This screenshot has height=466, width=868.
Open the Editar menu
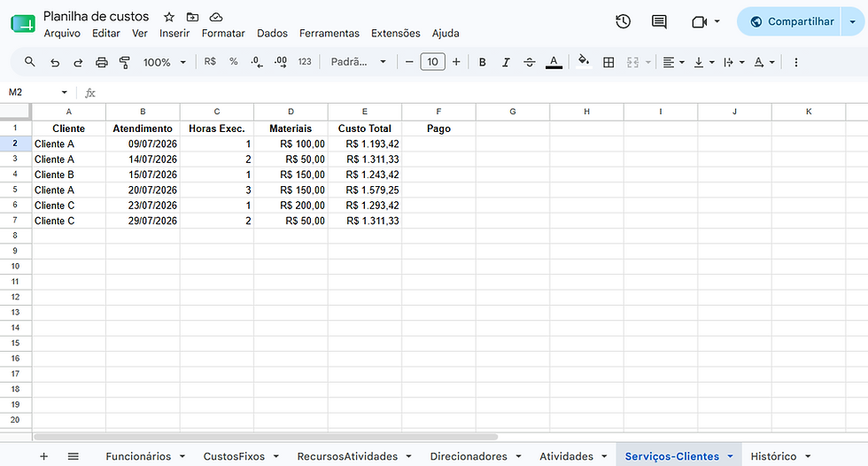click(105, 33)
